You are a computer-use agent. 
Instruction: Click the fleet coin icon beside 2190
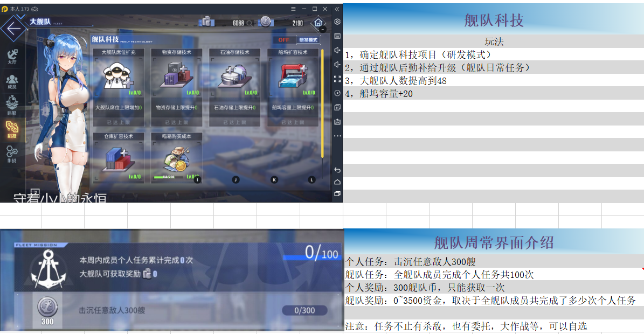click(x=266, y=22)
